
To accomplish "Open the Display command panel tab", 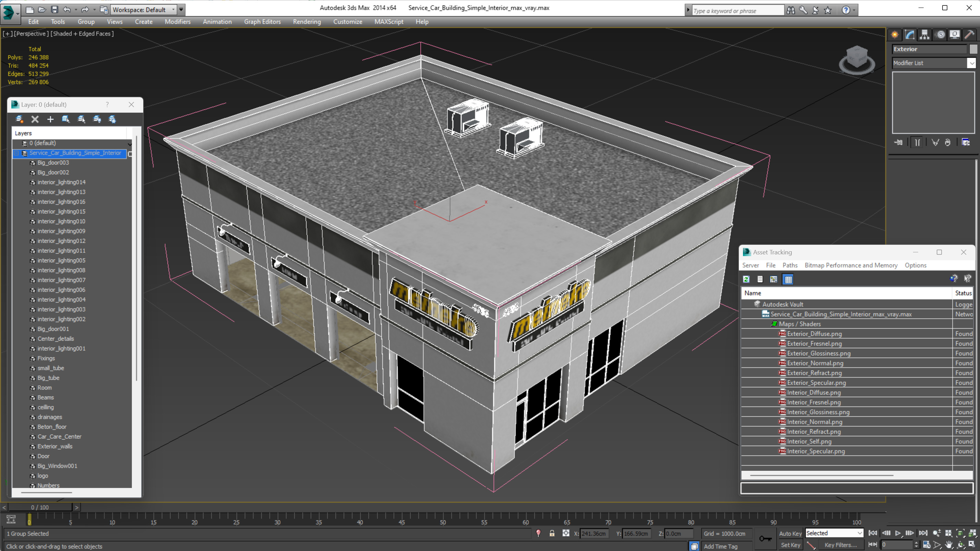I will coord(955,35).
